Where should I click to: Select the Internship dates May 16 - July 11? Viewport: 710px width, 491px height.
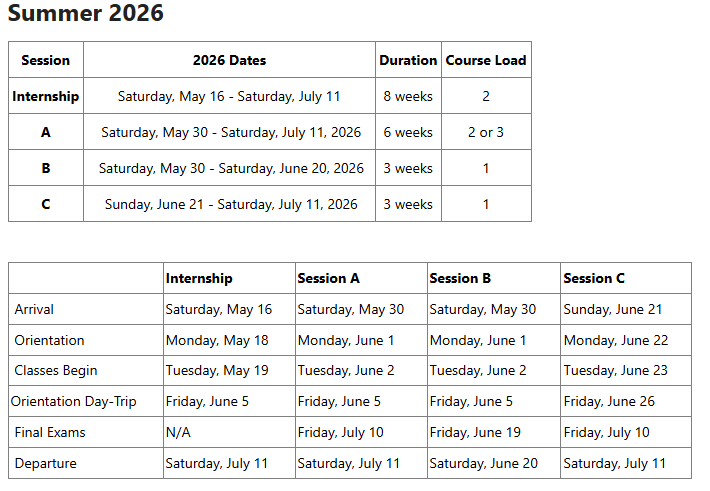[229, 97]
